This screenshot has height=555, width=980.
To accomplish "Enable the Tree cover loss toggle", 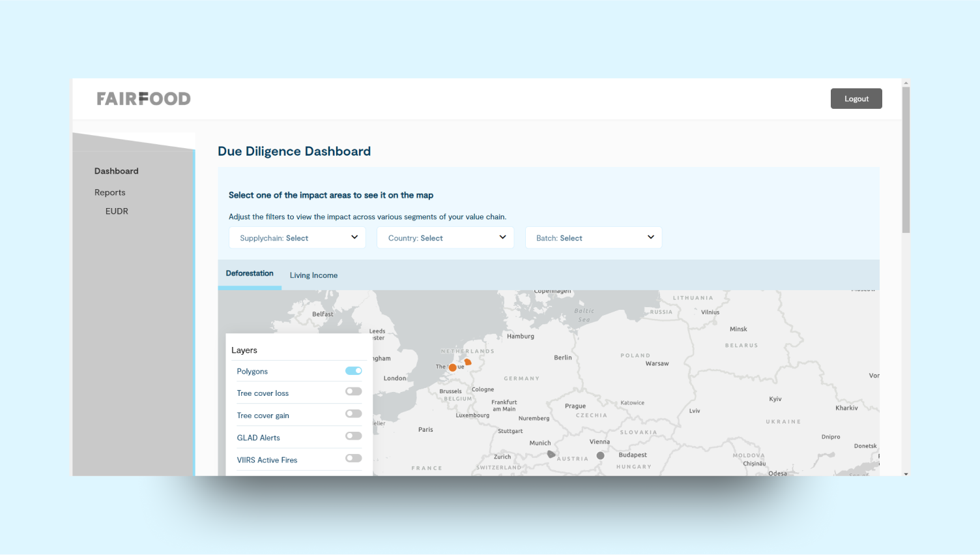I will pos(354,391).
